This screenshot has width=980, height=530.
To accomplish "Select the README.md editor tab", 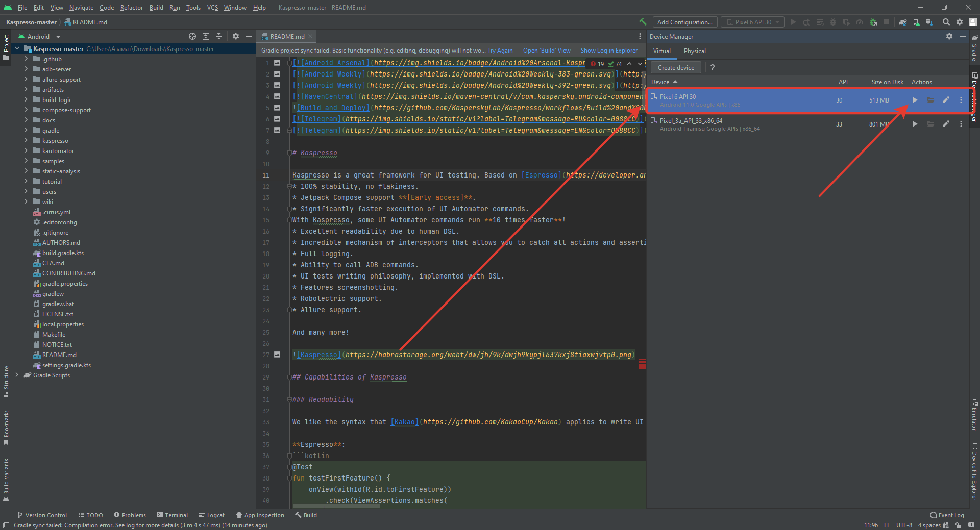I will pyautogui.click(x=287, y=36).
